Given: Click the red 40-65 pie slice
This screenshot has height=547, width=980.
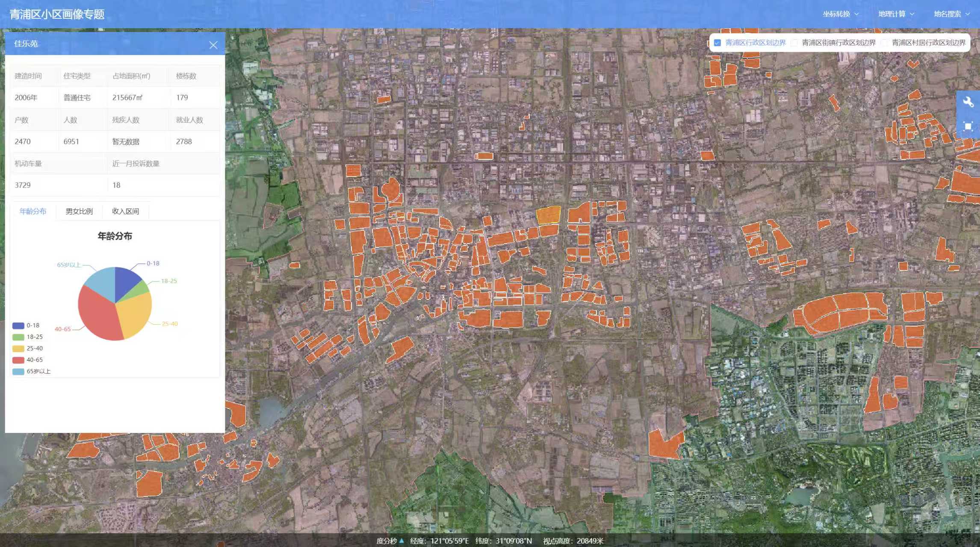Looking at the screenshot, I should pyautogui.click(x=96, y=314).
